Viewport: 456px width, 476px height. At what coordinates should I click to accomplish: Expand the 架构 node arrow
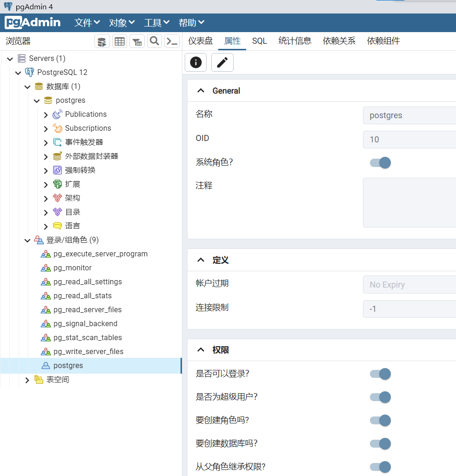46,199
